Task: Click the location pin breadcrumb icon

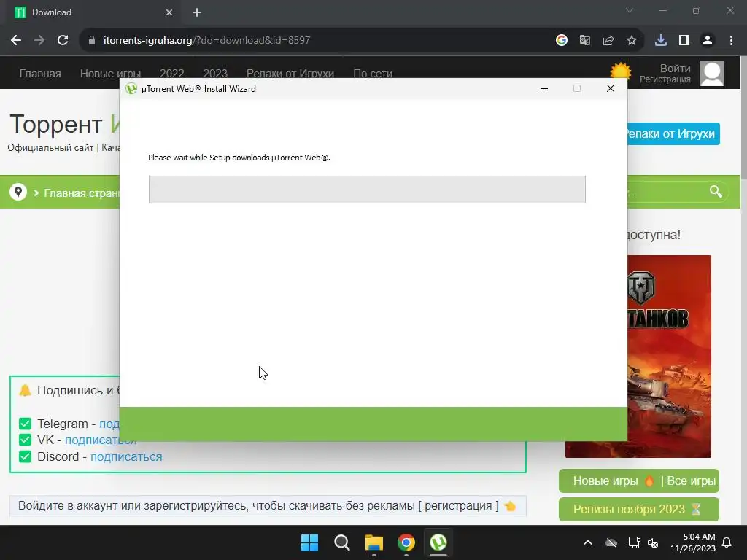Action: (18, 192)
